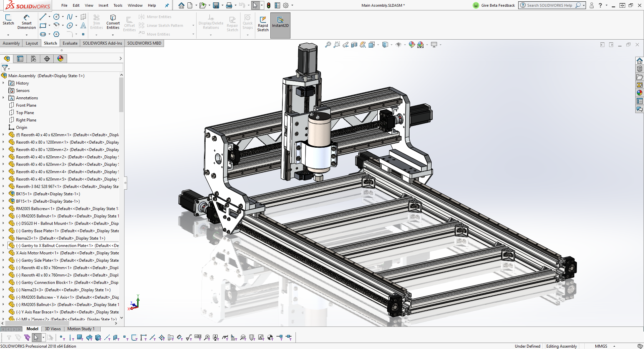The image size is (644, 349).
Task: Click the Save icon in toolbar
Action: (216, 5)
